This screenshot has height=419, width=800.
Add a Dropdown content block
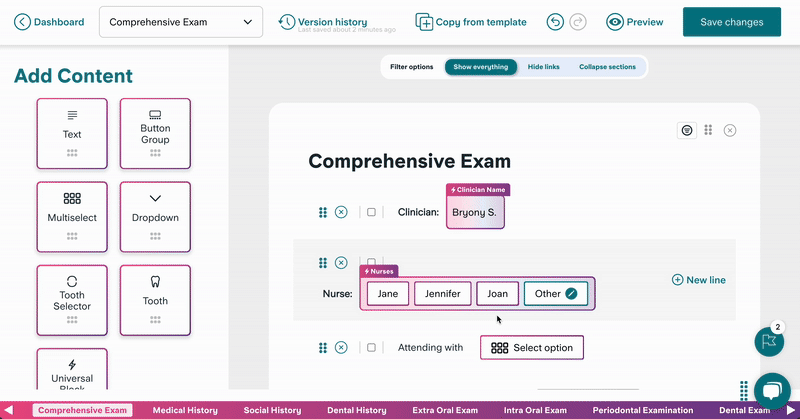pyautogui.click(x=155, y=217)
